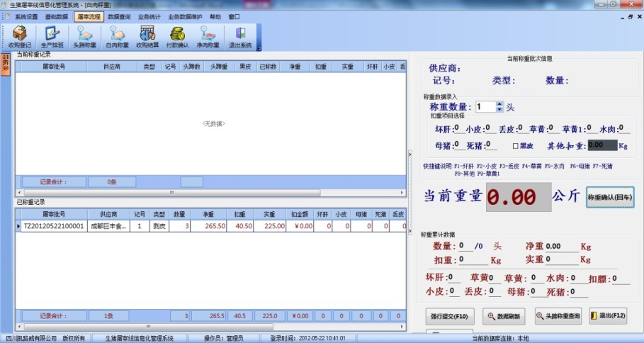
Task: Click the left arrow of the 当前称重记录 scrollbar
Action: [19, 192]
